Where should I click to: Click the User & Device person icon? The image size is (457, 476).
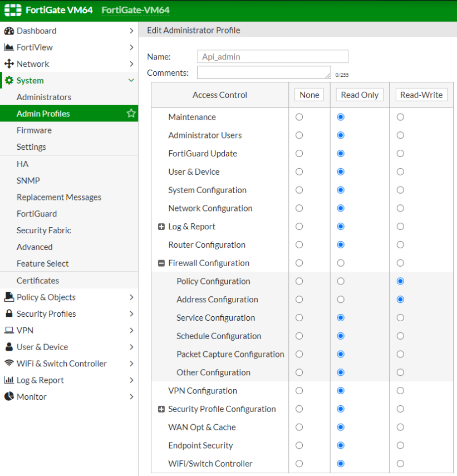[9, 347]
